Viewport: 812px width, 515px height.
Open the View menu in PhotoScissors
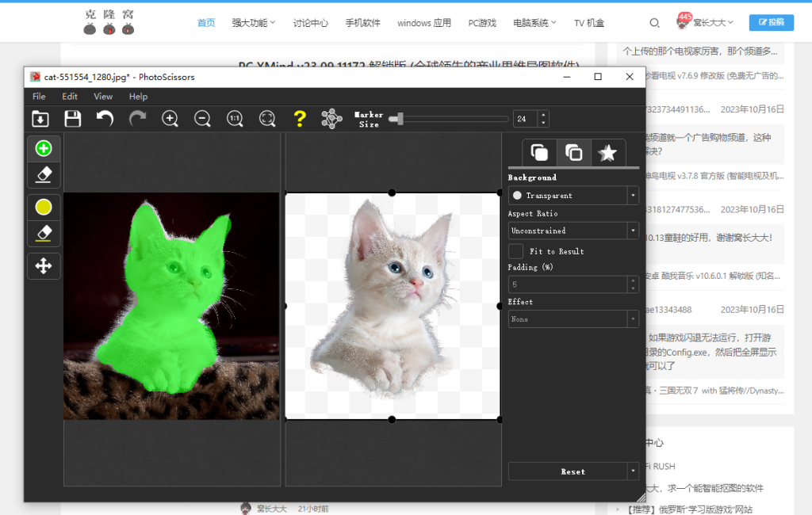[103, 97]
